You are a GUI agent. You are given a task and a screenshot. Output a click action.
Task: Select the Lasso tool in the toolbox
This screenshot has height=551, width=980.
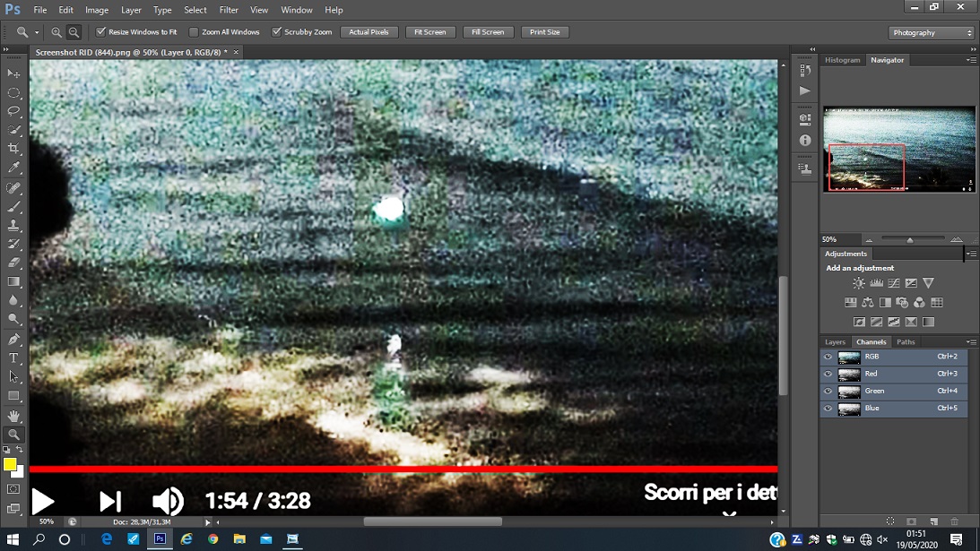[13, 111]
